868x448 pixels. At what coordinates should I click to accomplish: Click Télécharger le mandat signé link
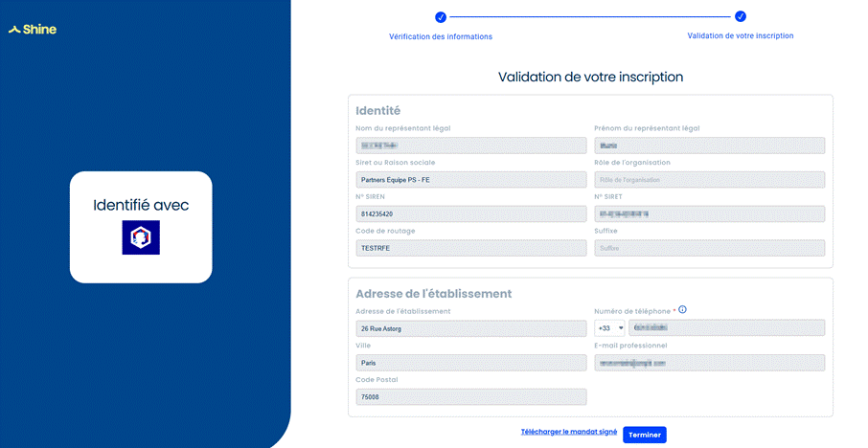click(x=569, y=432)
